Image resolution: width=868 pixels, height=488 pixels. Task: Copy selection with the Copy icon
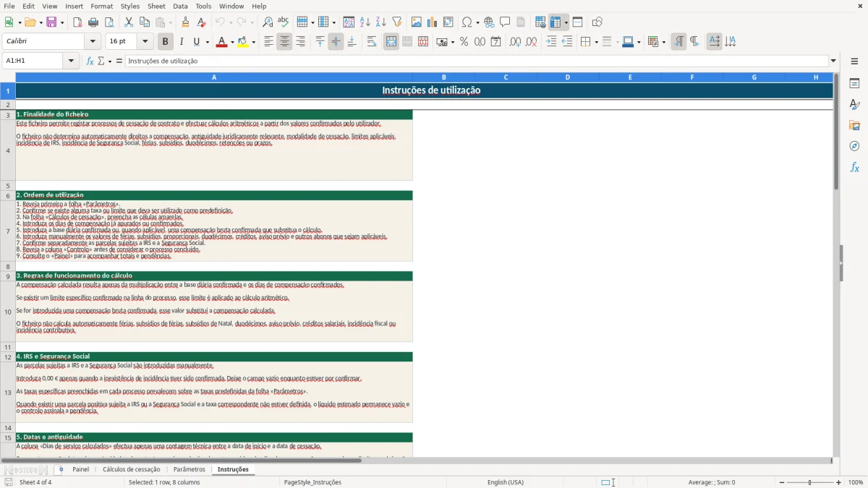[x=145, y=22]
